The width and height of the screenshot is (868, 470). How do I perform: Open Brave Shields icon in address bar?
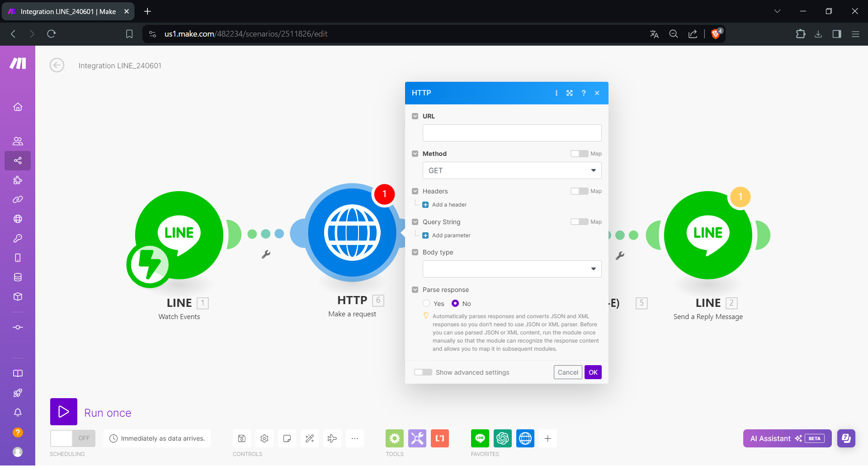tap(716, 34)
